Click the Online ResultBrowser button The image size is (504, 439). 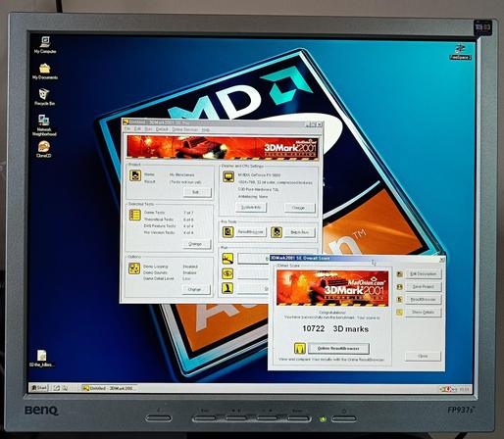pos(338,349)
